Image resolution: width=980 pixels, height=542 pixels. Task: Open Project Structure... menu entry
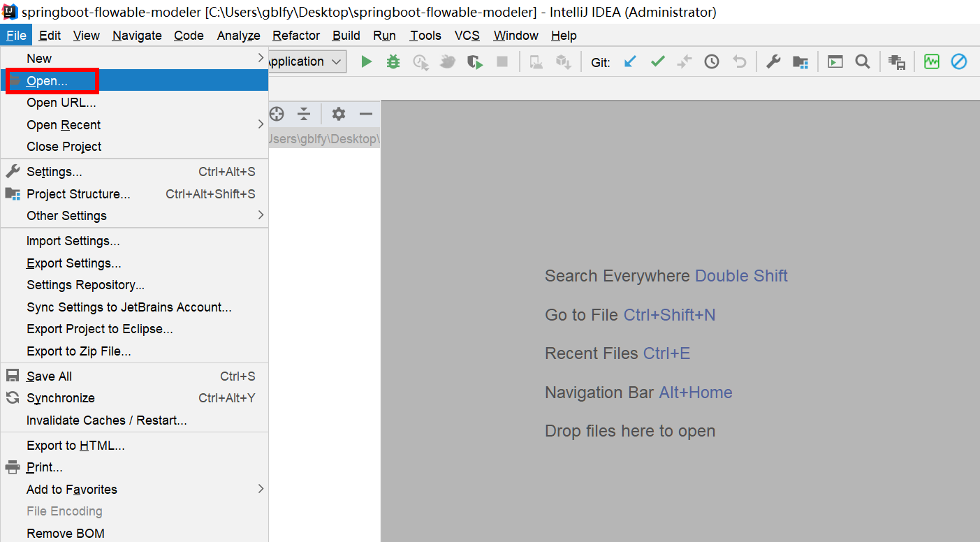pos(134,194)
